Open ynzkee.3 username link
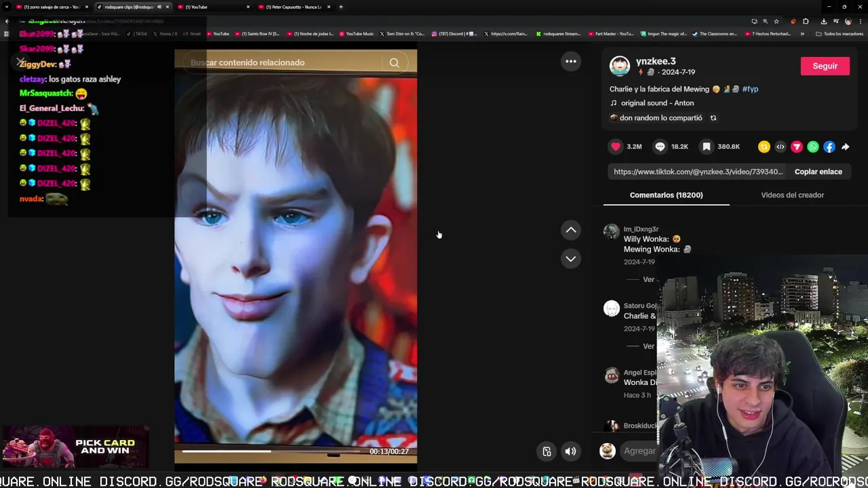Image resolution: width=868 pixels, height=488 pixels. [655, 61]
